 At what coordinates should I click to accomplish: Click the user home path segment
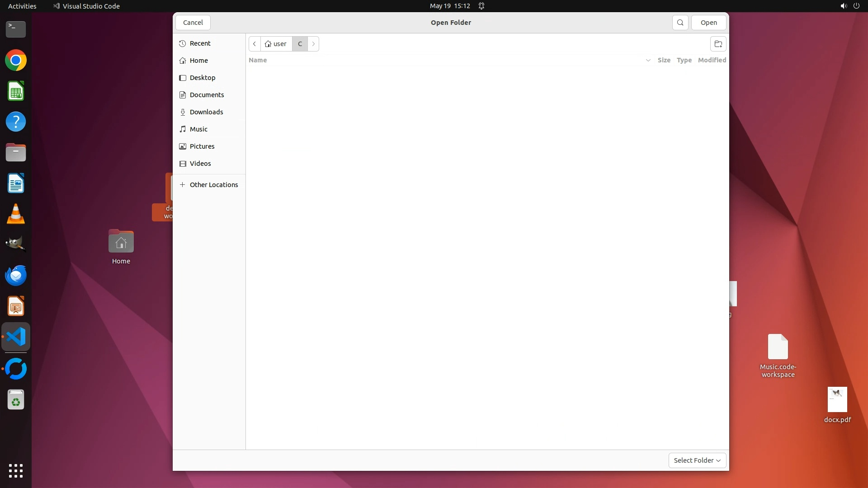point(276,44)
